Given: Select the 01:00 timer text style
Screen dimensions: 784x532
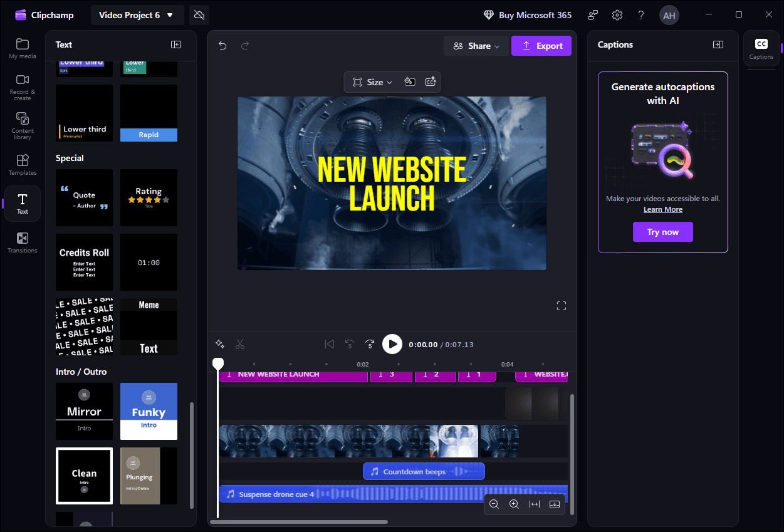Looking at the screenshot, I should pos(149,262).
